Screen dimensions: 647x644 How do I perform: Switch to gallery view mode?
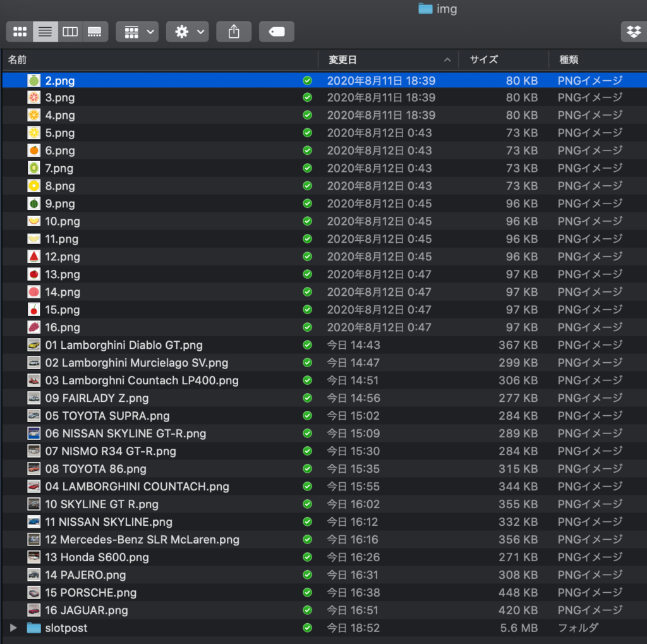(95, 32)
